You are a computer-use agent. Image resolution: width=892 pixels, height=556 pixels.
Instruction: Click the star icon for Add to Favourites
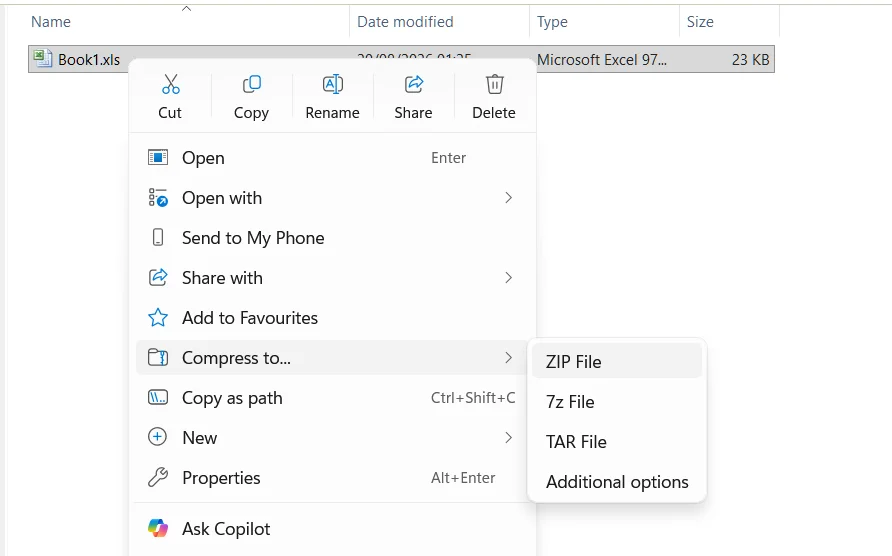click(x=158, y=318)
